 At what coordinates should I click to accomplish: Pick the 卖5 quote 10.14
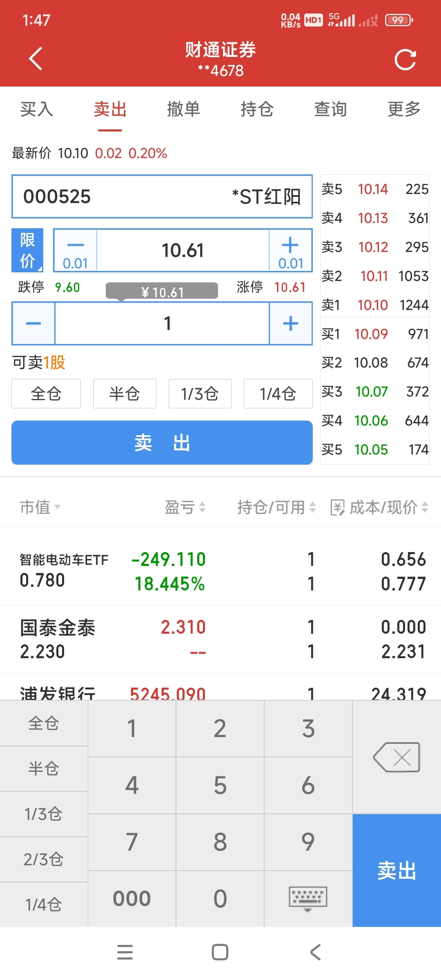pyautogui.click(x=375, y=189)
